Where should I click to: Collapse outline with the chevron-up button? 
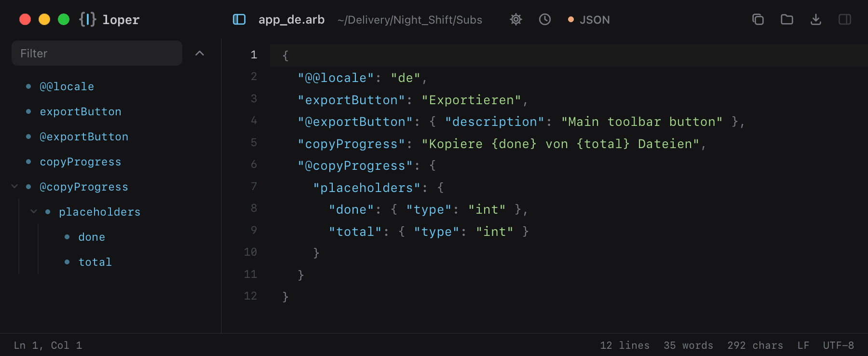[x=200, y=53]
